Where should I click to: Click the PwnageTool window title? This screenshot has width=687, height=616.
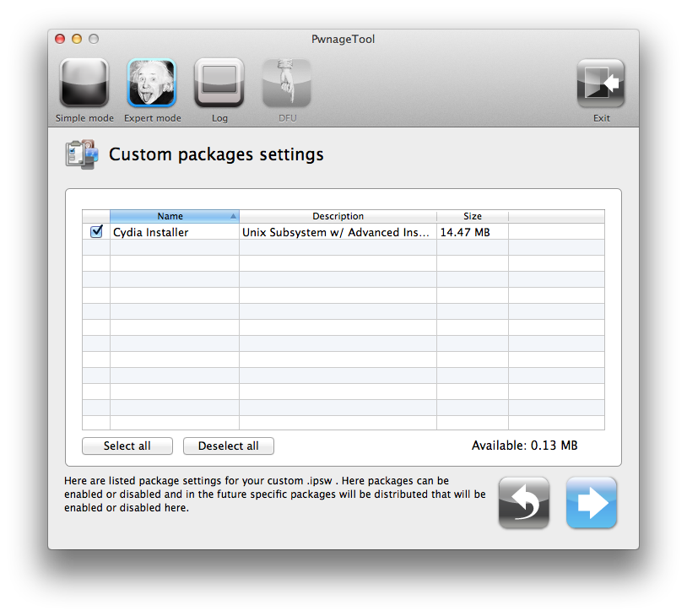click(343, 40)
